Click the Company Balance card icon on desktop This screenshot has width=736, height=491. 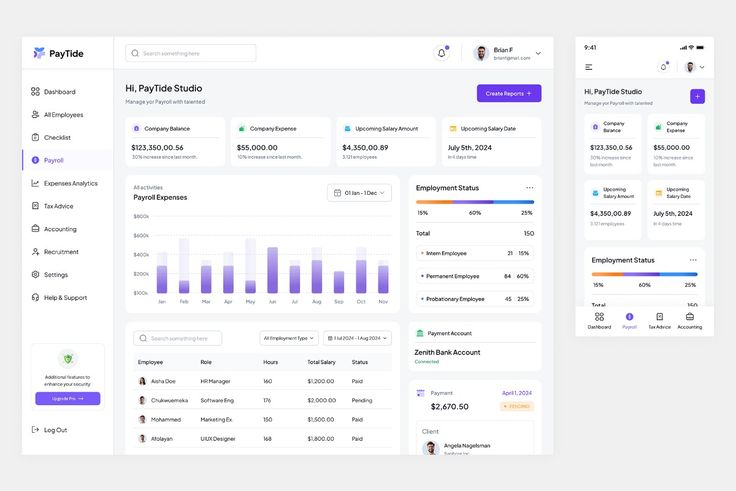[137, 128]
